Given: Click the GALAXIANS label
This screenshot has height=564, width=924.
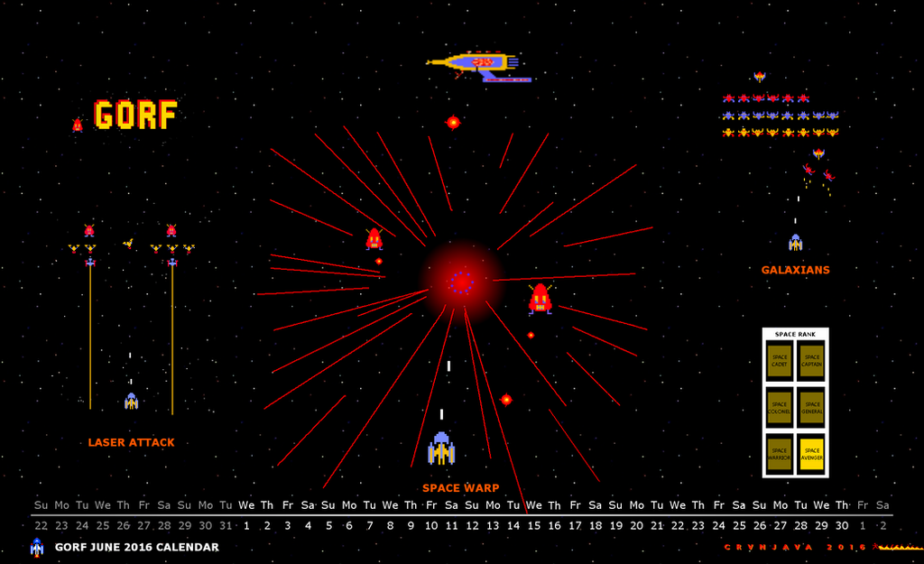Looking at the screenshot, I should pyautogui.click(x=796, y=270).
